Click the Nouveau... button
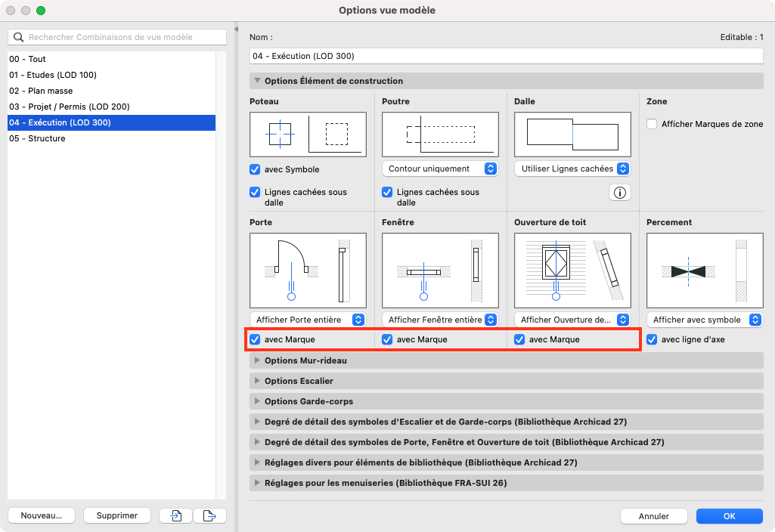775x532 pixels. [42, 515]
